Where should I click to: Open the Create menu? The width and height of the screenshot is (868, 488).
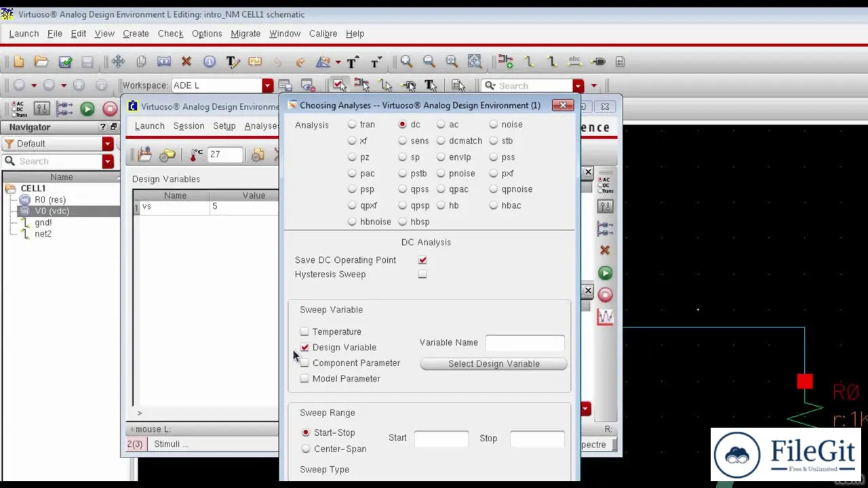click(136, 33)
